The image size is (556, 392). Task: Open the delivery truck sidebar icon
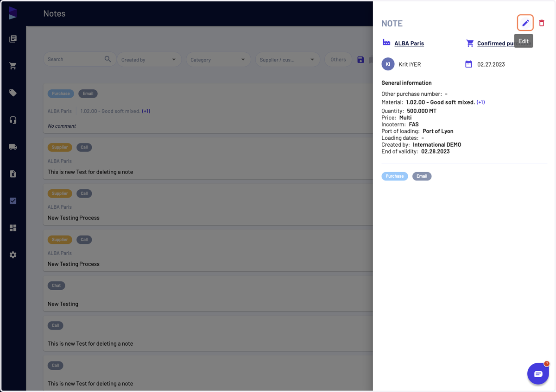point(13,147)
